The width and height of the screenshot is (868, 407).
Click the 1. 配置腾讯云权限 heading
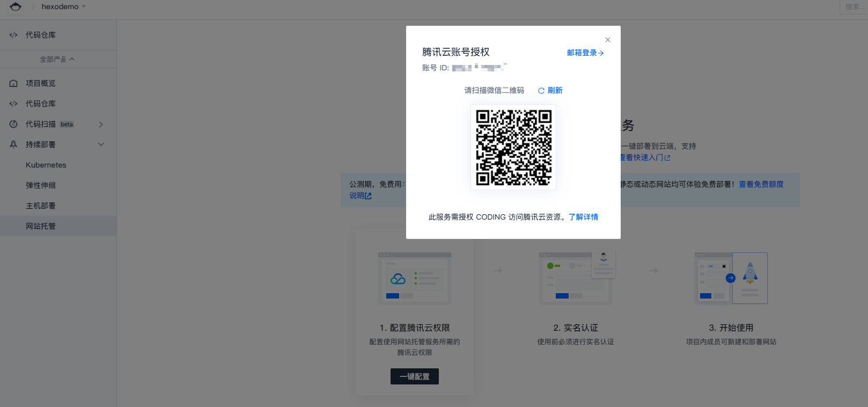[x=415, y=328]
